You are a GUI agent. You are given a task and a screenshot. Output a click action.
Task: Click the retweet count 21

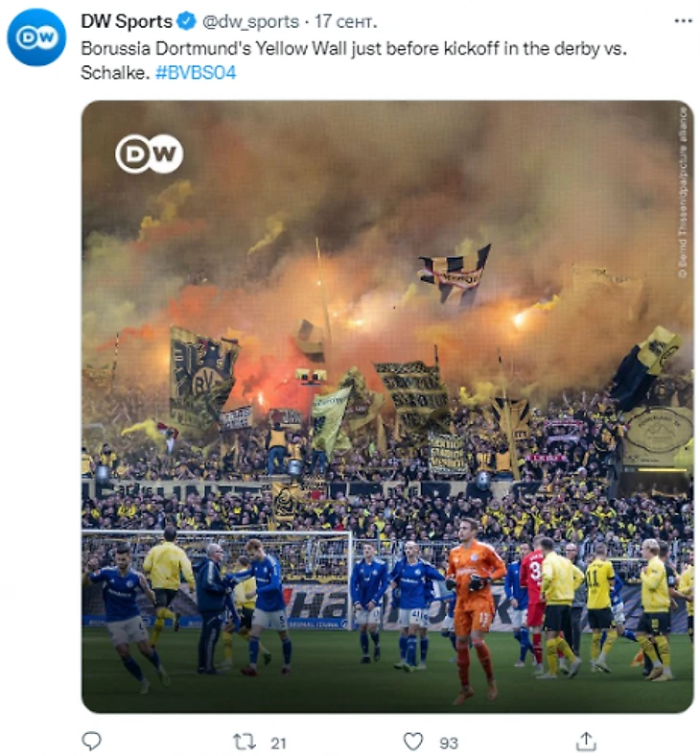tap(278, 743)
